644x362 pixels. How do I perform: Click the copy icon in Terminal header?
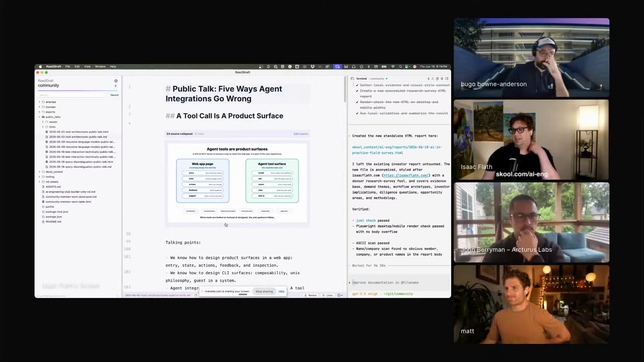[x=437, y=79]
